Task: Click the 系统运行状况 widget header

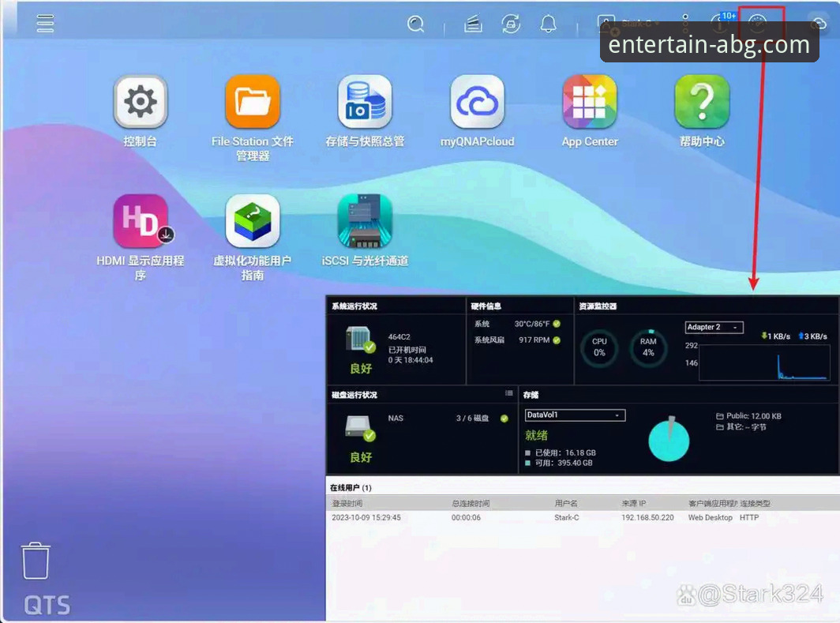Action: point(354,306)
